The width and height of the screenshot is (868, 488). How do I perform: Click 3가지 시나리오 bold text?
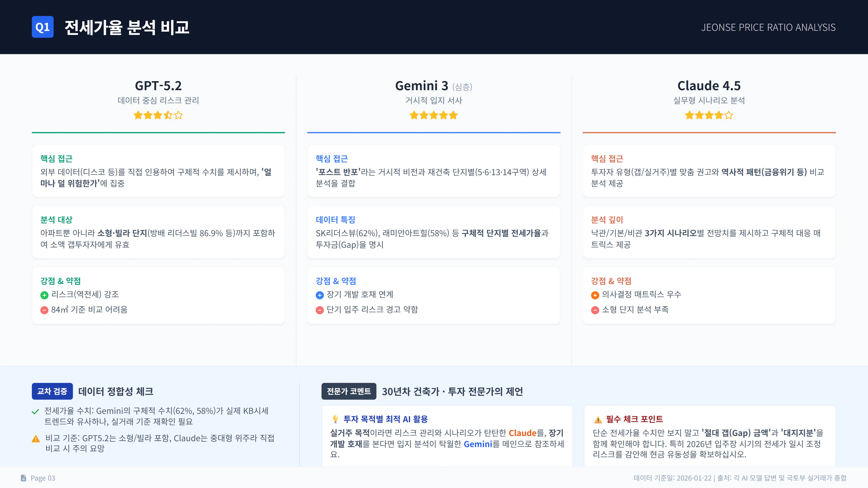coord(671,233)
